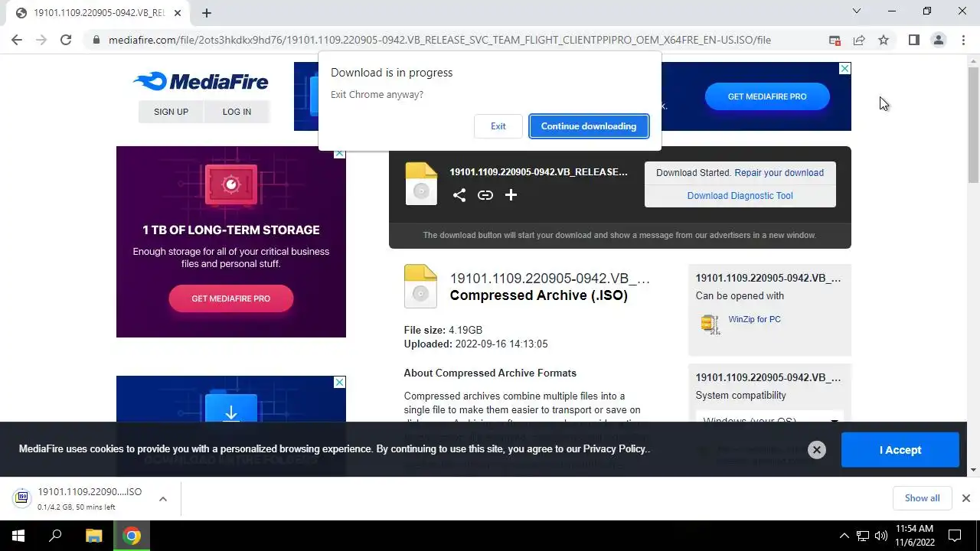
Task: Open the Download Diagnostic Tool link
Action: pos(740,196)
